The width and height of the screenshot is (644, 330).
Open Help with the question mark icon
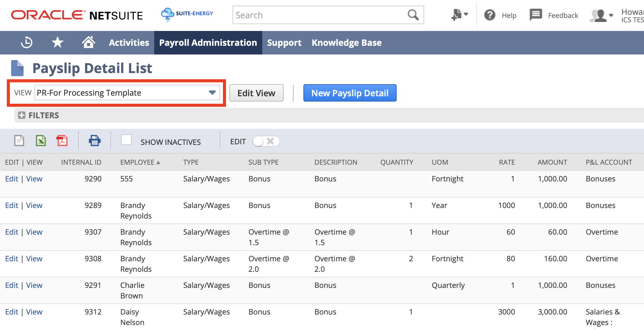pos(490,15)
